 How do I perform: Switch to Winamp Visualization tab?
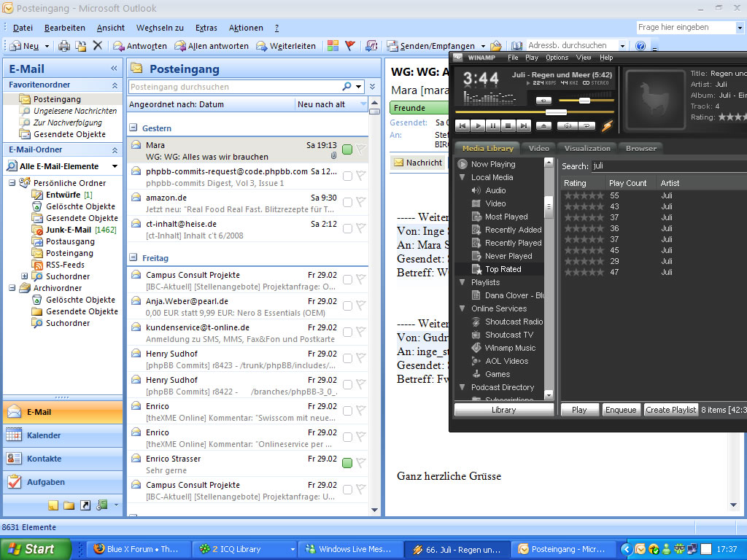(x=587, y=148)
